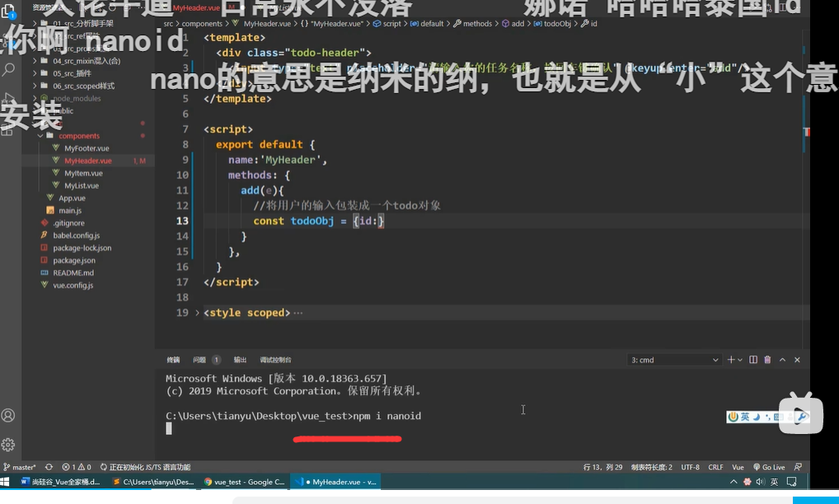Open .gitignore in the explorer
Screen dimensions: 839x504
pyautogui.click(x=68, y=223)
